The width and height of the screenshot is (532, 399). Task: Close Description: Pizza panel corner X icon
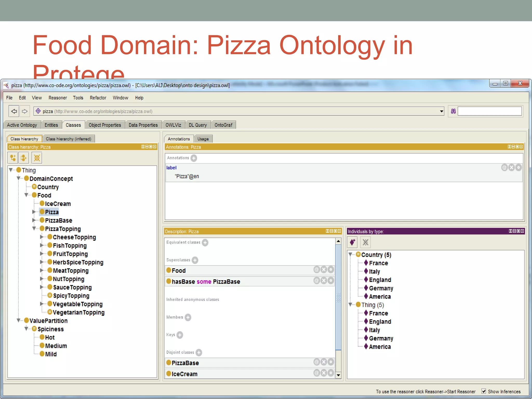tap(339, 231)
